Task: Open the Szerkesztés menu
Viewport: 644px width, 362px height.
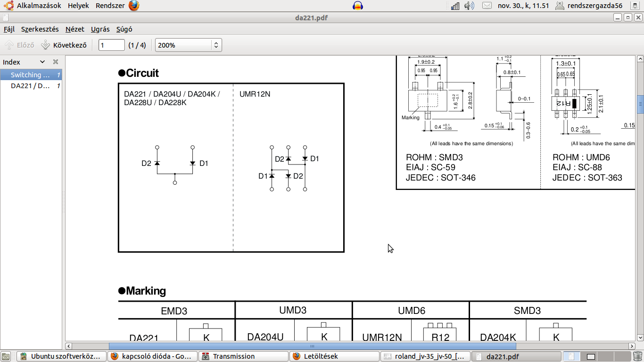Action: pos(40,29)
